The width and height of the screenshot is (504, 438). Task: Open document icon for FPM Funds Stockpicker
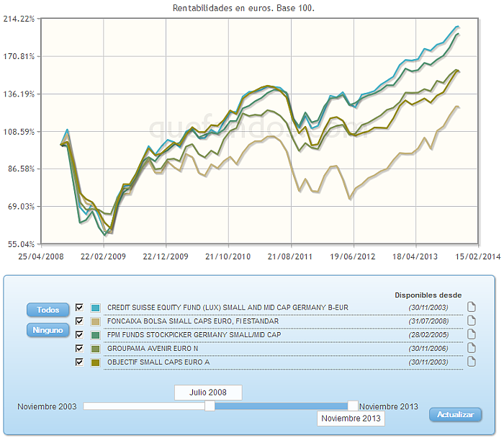click(x=471, y=334)
